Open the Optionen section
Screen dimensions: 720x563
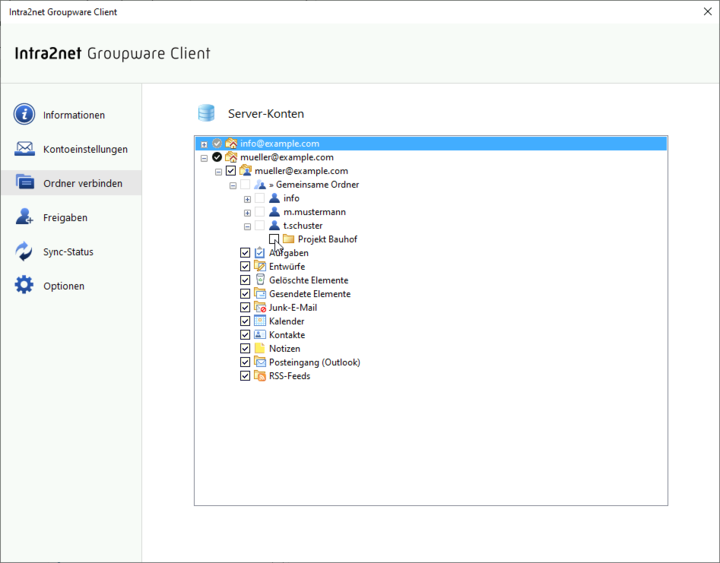(x=71, y=286)
